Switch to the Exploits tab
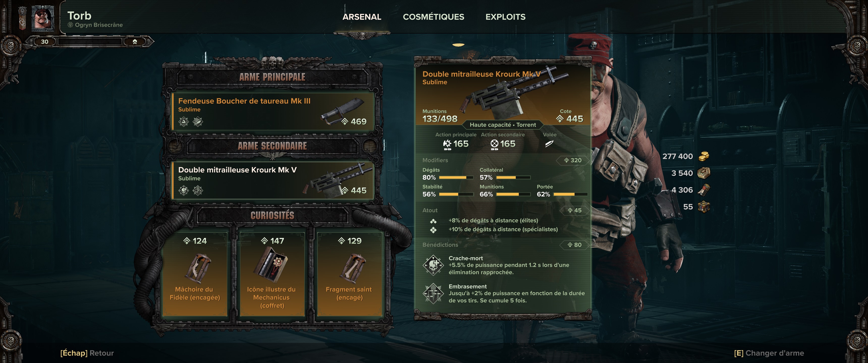The height and width of the screenshot is (363, 868). [505, 17]
